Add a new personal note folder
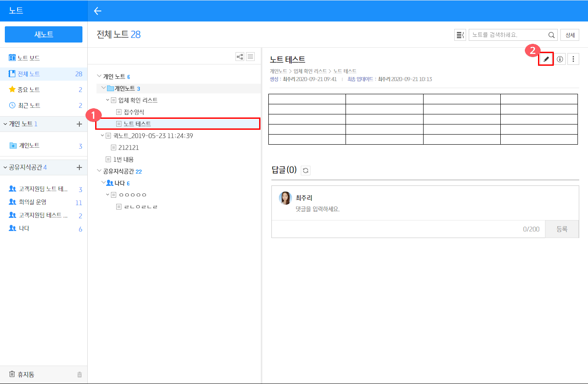This screenshot has height=384, width=588. pos(79,124)
